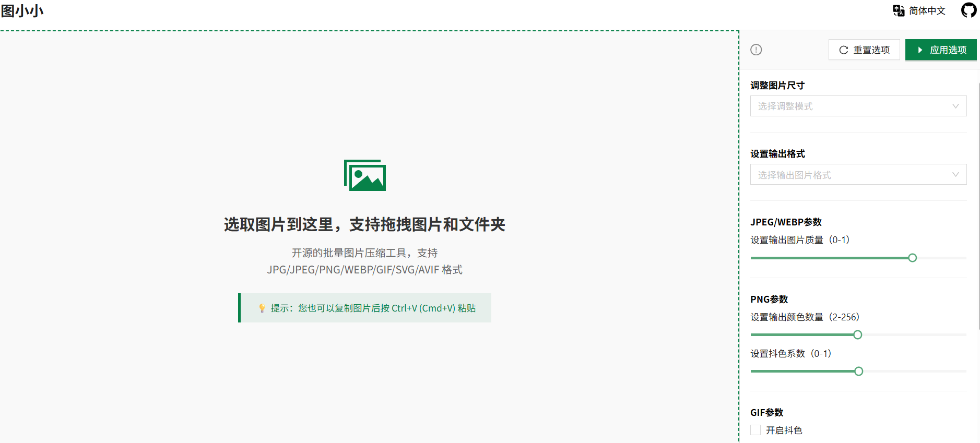Open the GitHub repository icon

click(x=969, y=10)
